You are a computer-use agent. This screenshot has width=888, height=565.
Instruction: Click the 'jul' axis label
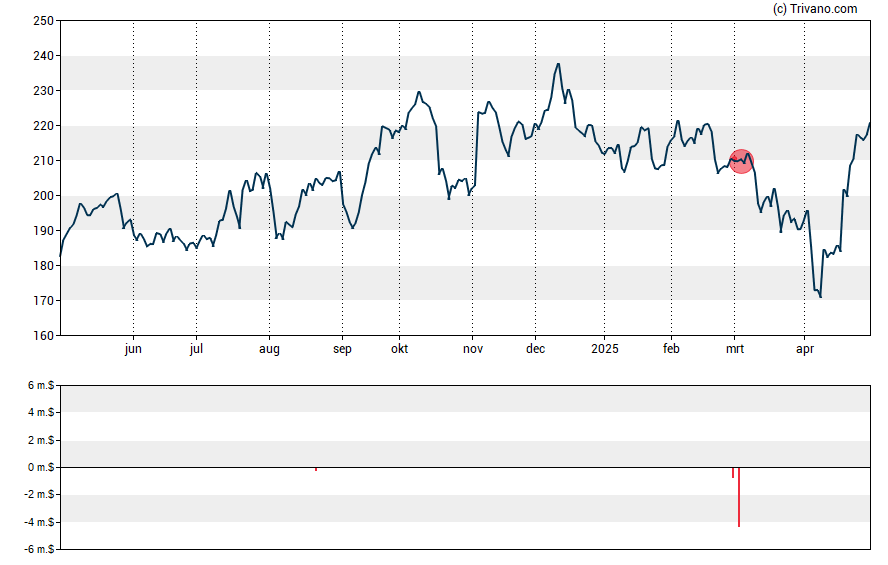tap(196, 349)
